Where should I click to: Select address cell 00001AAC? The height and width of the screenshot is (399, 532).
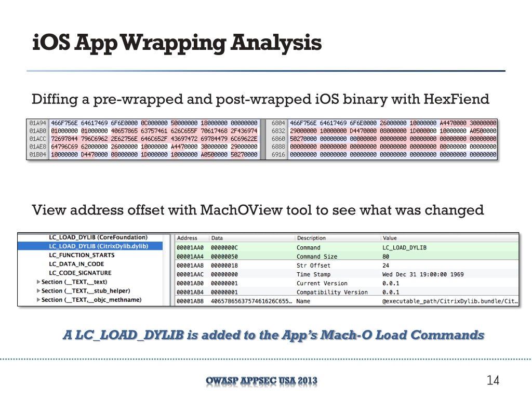[190, 274]
